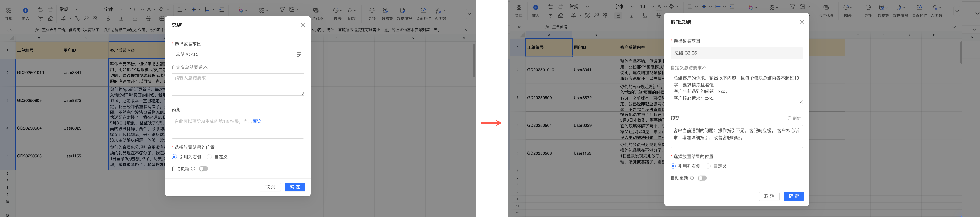980x217 pixels.
Task: Click cell GD20250504 behind the 总结 dialog
Action: click(x=39, y=128)
